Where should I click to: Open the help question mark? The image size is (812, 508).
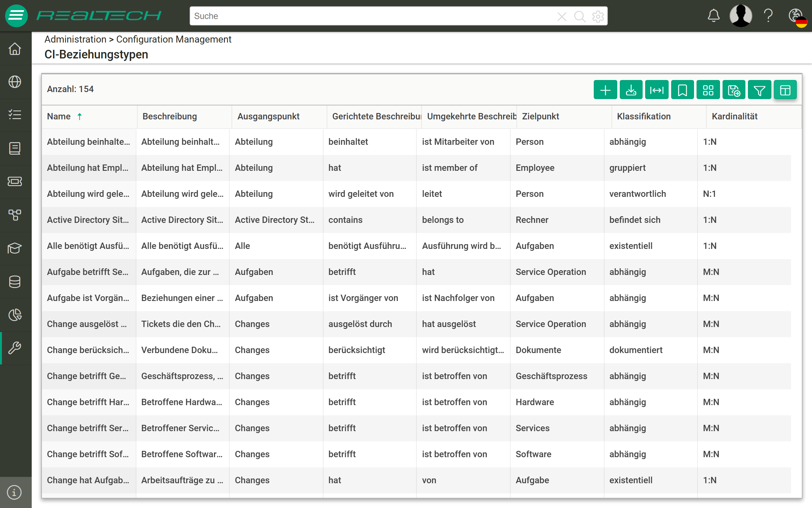coord(768,16)
